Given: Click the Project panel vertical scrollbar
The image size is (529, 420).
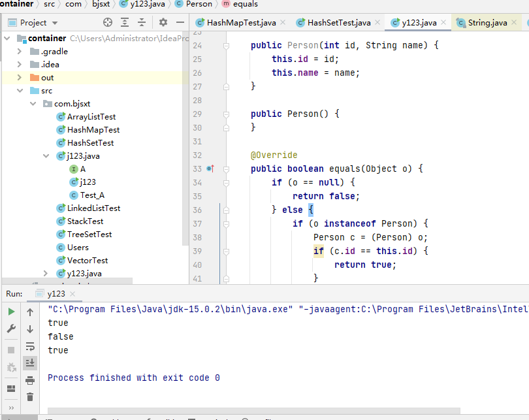Looking at the screenshot, I should coord(185,138).
